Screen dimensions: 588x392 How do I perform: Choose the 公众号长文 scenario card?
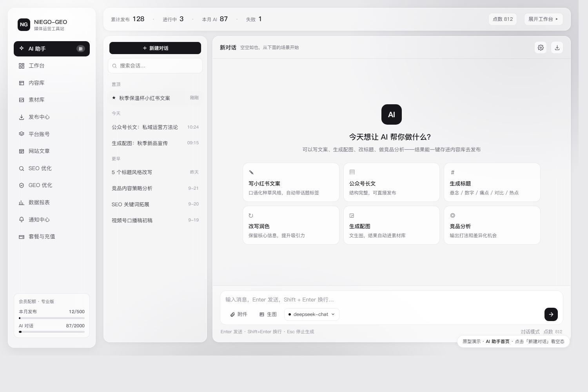[392, 182]
